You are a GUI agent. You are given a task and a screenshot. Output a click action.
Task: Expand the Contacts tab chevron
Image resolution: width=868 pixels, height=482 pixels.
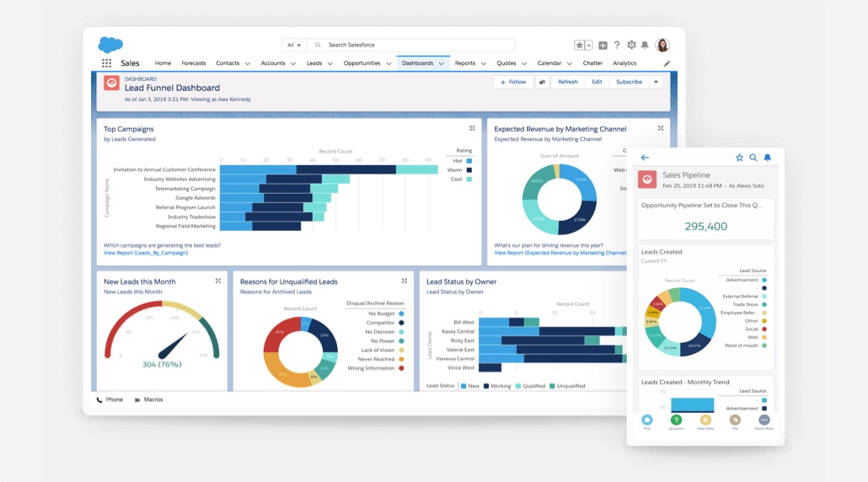(x=248, y=64)
